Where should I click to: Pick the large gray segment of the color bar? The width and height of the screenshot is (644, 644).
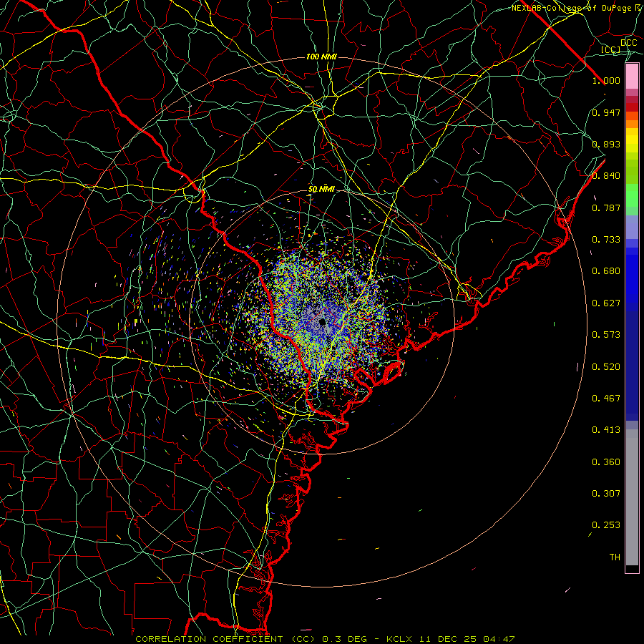click(632, 497)
